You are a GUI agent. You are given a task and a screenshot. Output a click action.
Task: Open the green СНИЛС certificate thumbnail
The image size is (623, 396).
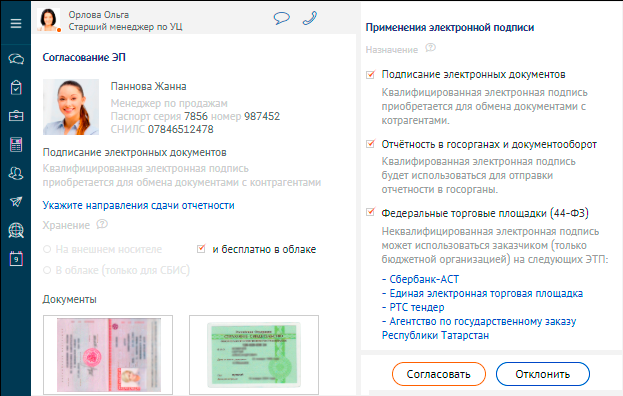254,355
